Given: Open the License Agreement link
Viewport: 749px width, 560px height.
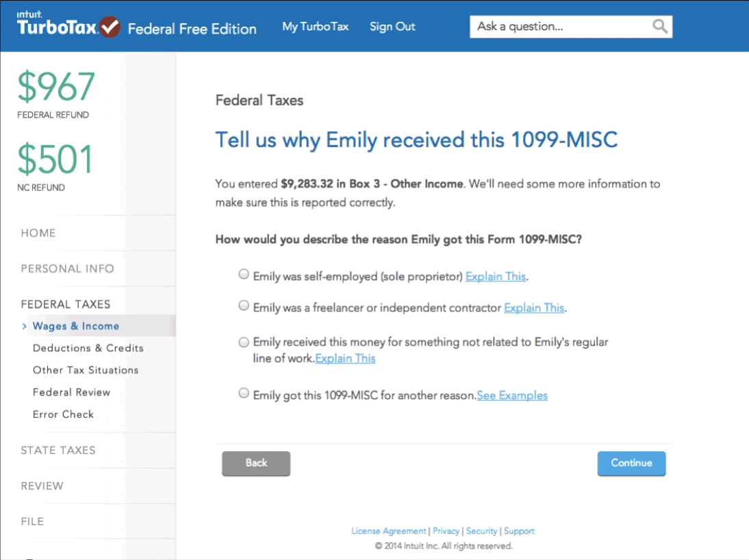Looking at the screenshot, I should (388, 531).
